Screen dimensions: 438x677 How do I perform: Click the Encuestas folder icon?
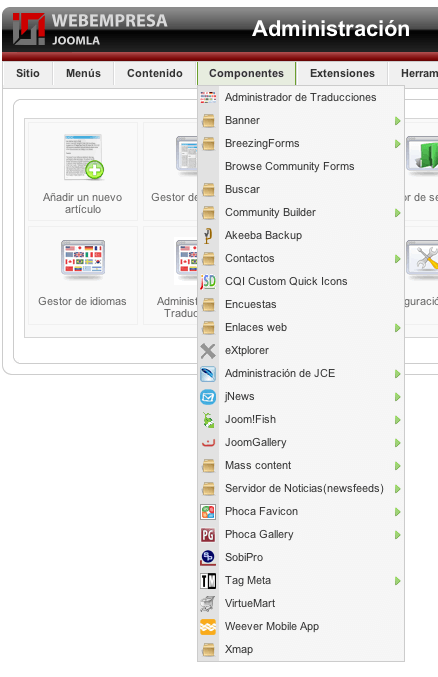tap(208, 304)
